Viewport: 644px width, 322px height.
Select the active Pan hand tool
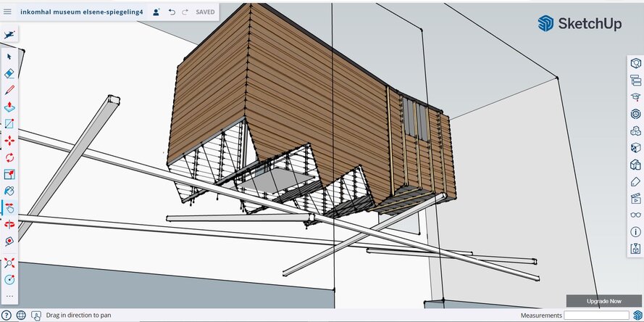(x=9, y=207)
